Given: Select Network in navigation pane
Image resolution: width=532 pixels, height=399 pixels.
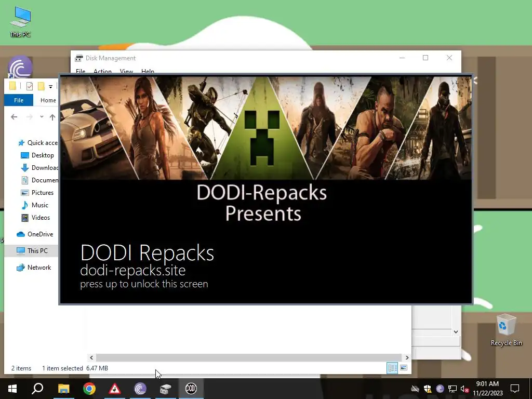Looking at the screenshot, I should tap(34, 268).
